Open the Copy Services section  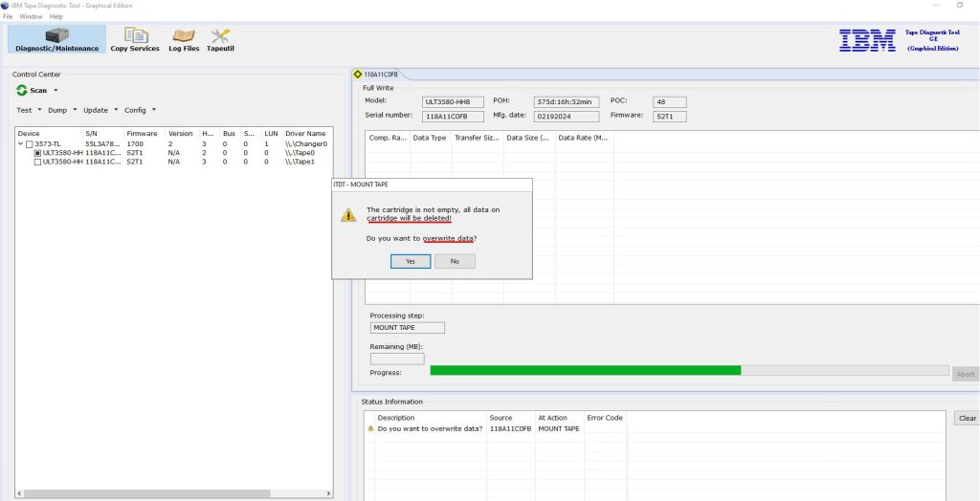[x=135, y=39]
